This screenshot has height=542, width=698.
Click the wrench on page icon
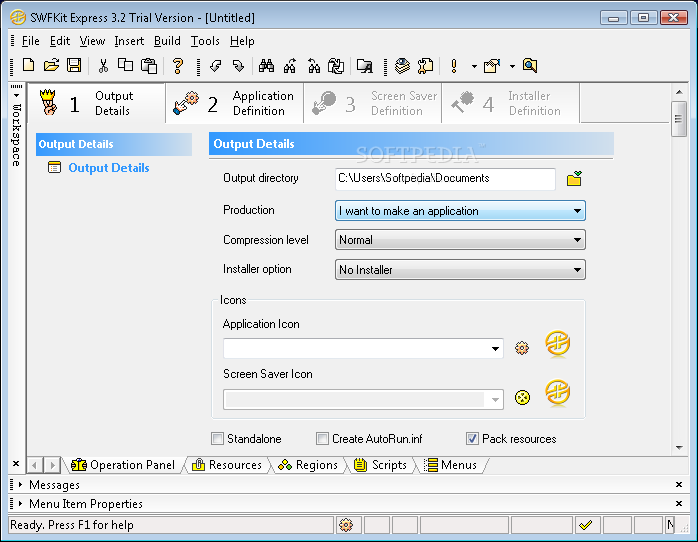(x=425, y=66)
